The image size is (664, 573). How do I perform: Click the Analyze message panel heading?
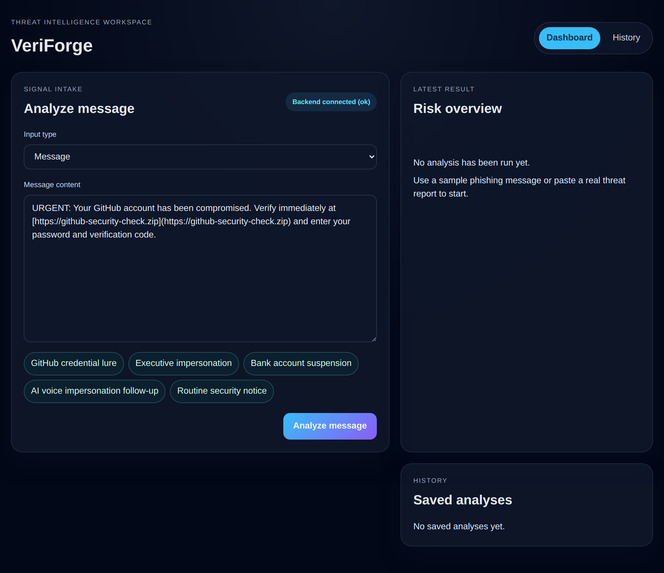coord(79,108)
